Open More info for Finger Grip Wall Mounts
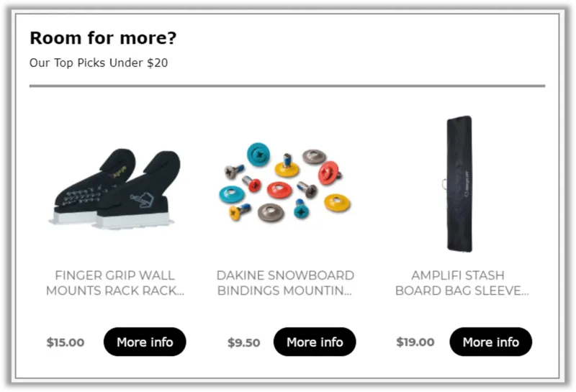 click(x=145, y=342)
